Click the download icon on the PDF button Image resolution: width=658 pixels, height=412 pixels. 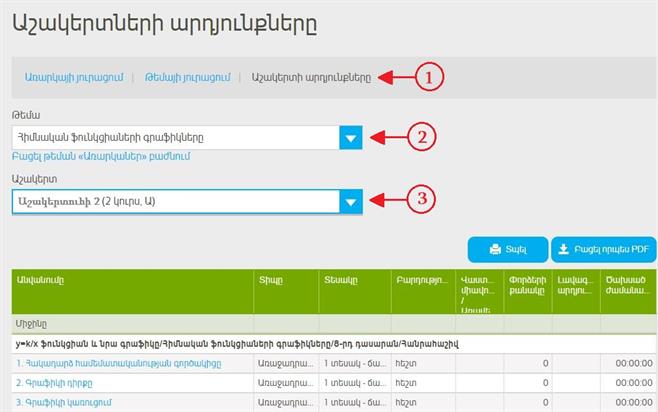[562, 249]
